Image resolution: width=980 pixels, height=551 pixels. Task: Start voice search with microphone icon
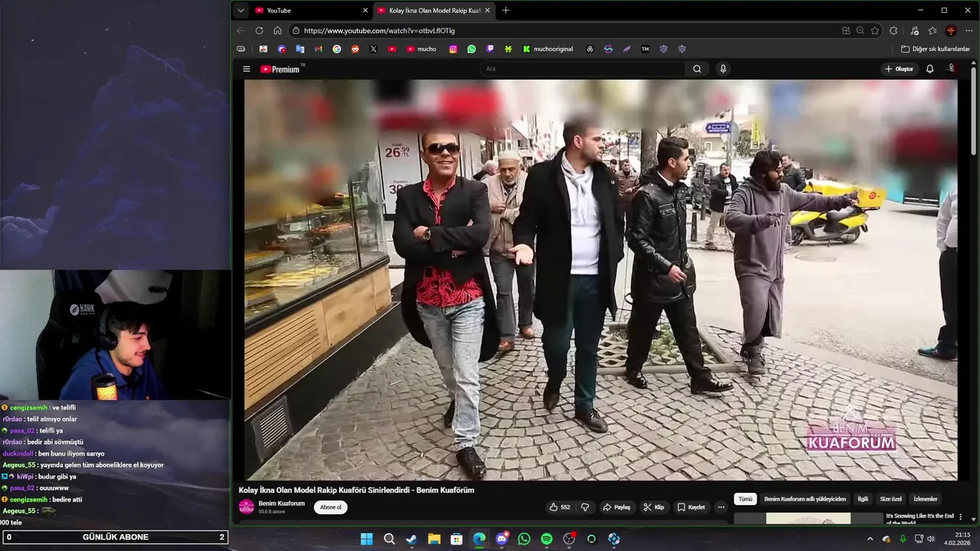[723, 69]
